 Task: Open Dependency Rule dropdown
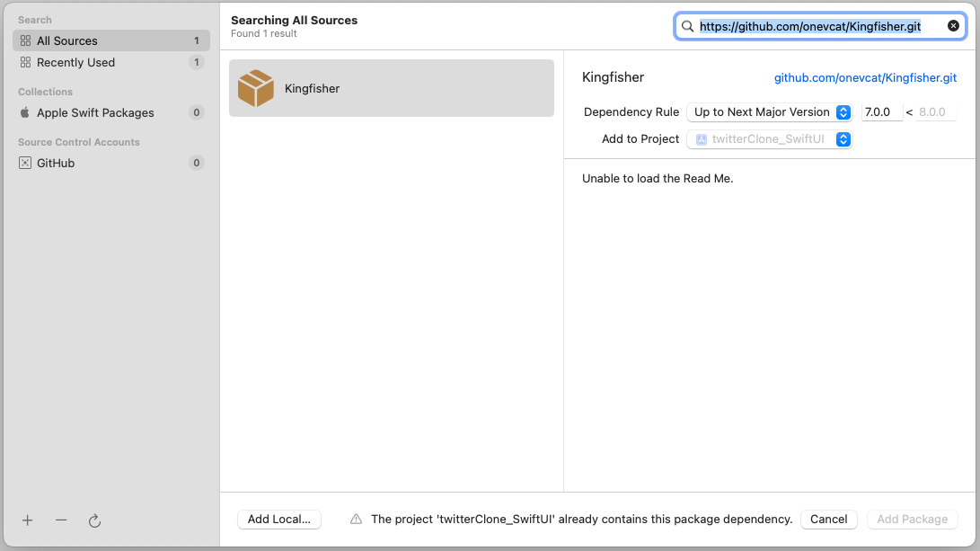click(770, 112)
